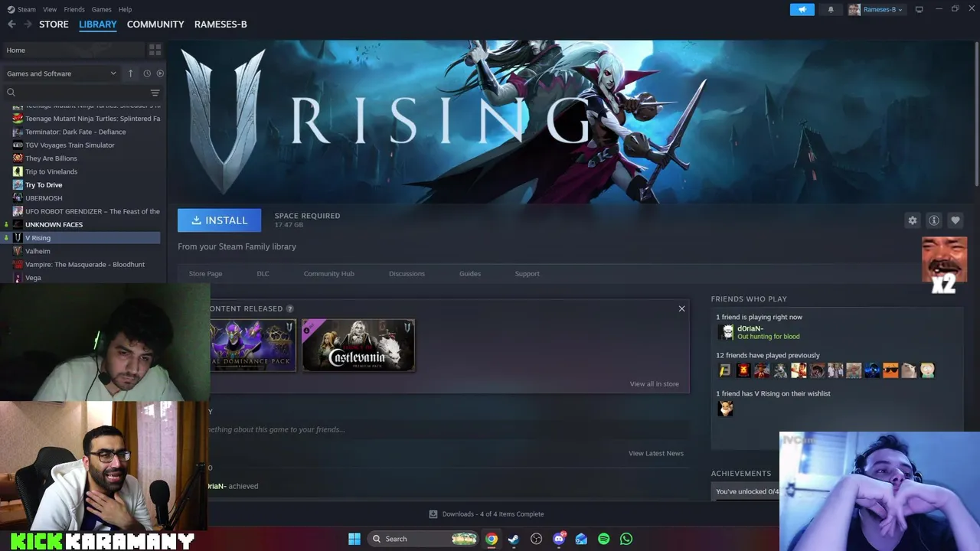Open the Downloads status icon
The height and width of the screenshot is (551, 980).
pyautogui.click(x=433, y=514)
